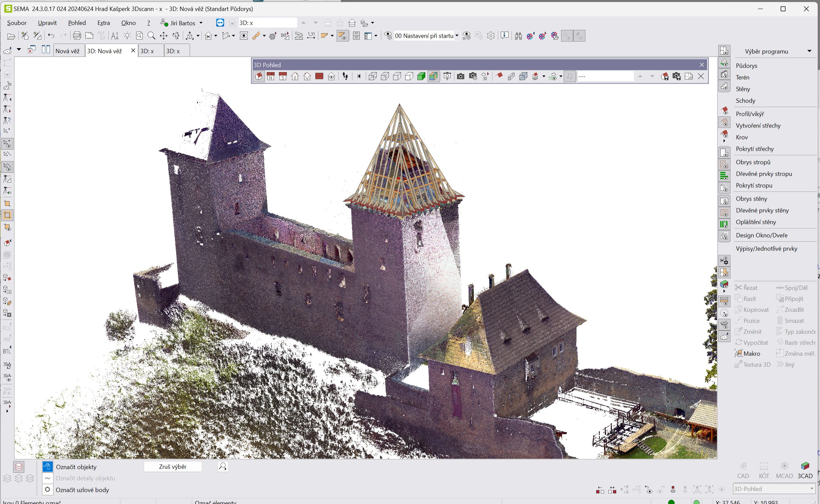Viewport: 820px width, 504px height.
Task: Select the wireframe cube display mode
Action: [x=373, y=77]
